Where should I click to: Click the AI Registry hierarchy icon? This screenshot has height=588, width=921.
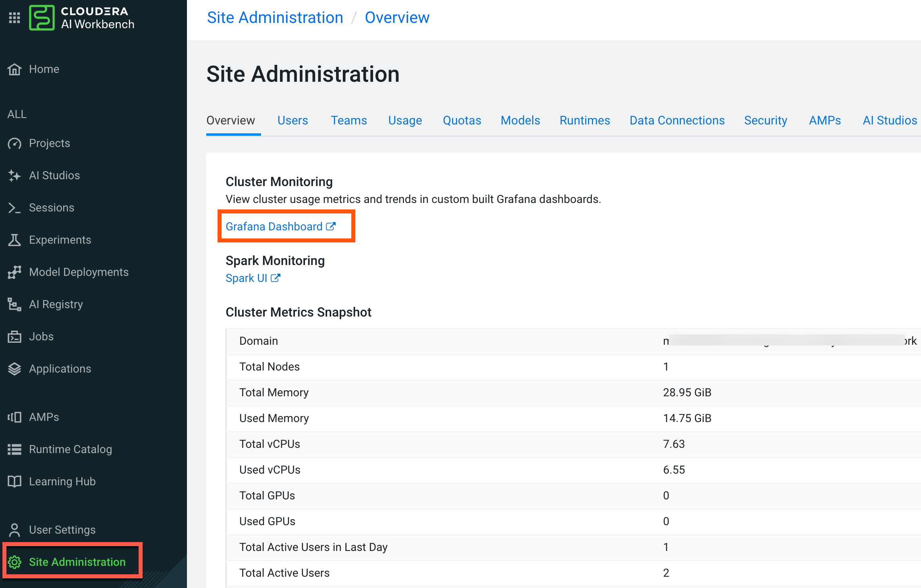15,304
